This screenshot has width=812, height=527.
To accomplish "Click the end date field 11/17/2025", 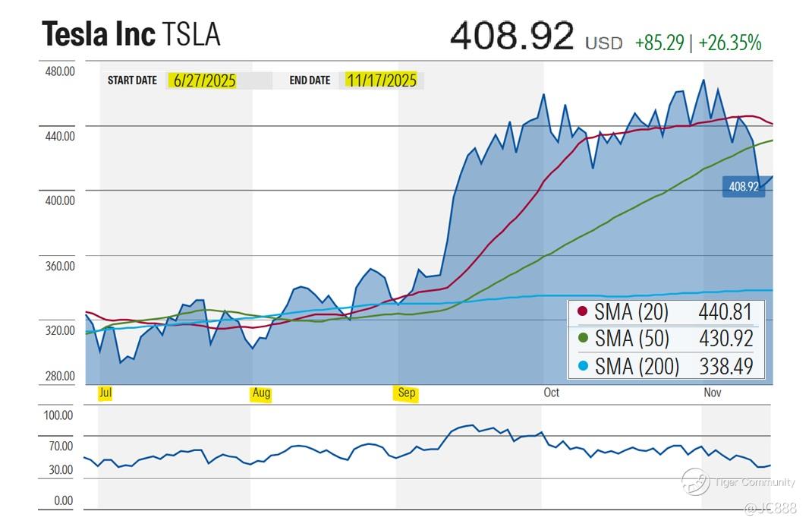I will click(382, 80).
